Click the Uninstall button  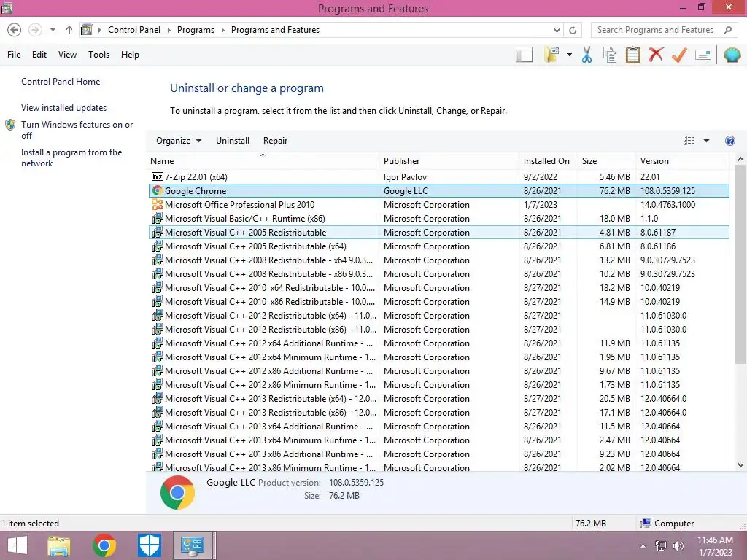click(233, 141)
